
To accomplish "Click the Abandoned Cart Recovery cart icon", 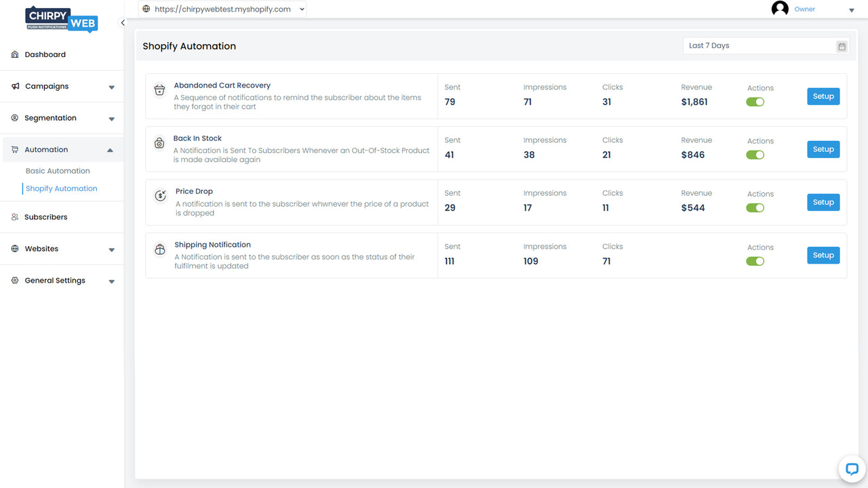I will coord(159,89).
